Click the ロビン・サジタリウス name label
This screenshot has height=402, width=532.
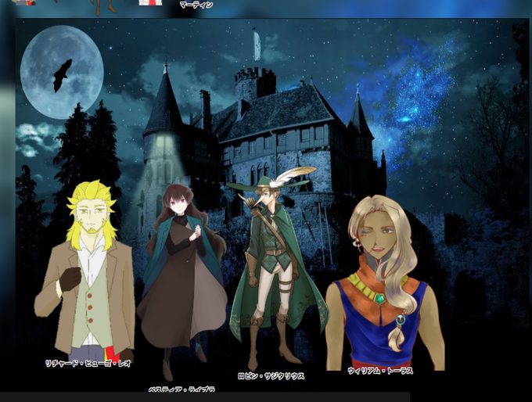[x=271, y=376]
